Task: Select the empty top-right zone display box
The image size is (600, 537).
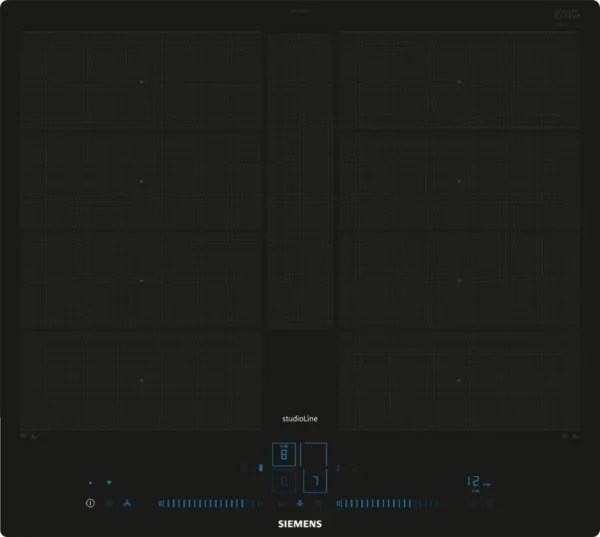Action: (315, 455)
